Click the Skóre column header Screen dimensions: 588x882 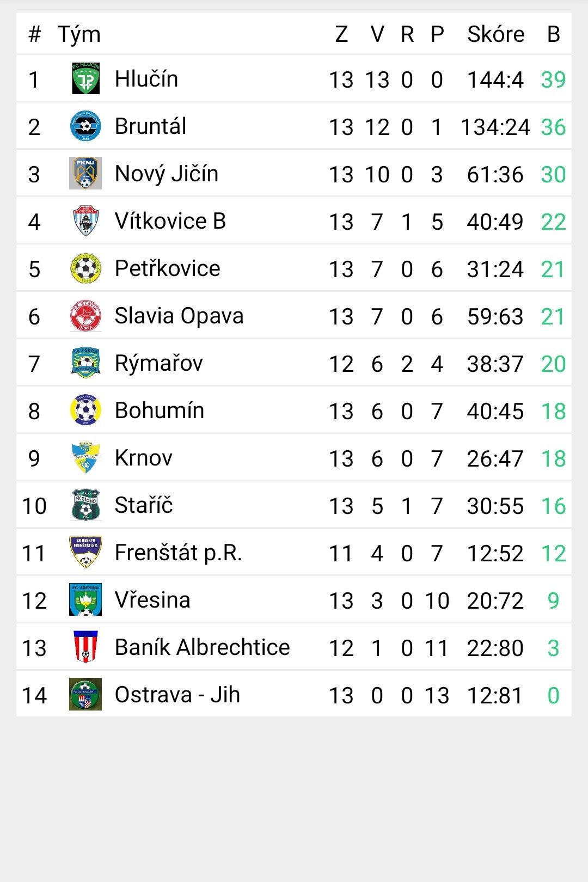pyautogui.click(x=496, y=34)
